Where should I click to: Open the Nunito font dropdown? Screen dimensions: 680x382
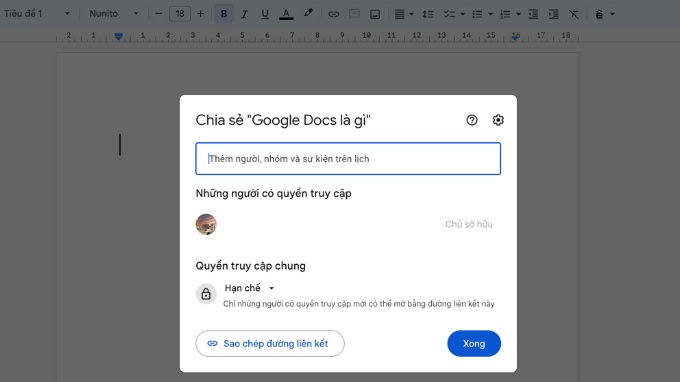click(x=114, y=13)
